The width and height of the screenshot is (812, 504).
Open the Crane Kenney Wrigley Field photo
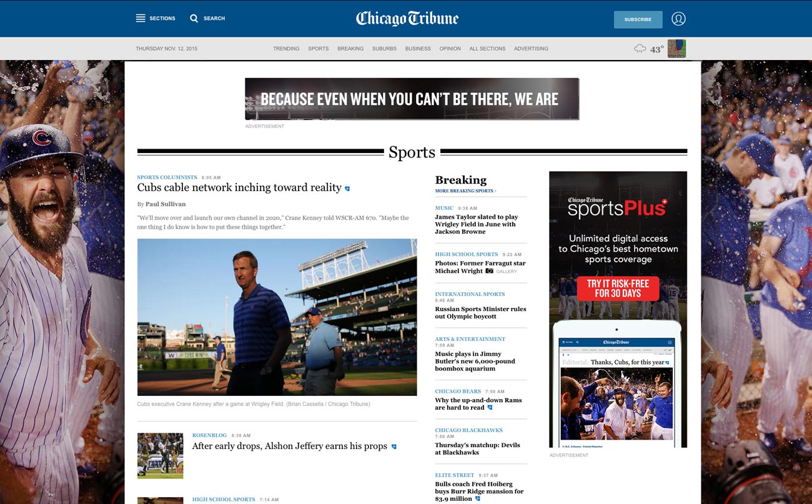coord(277,317)
